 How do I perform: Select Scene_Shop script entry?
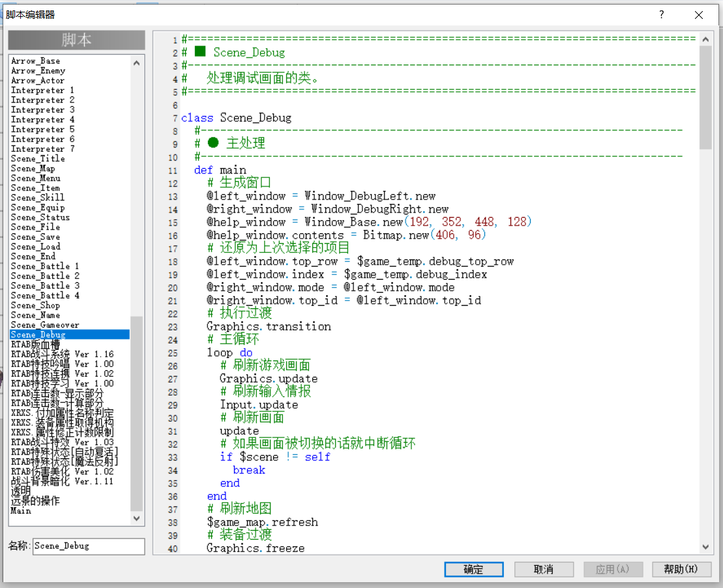(x=35, y=305)
